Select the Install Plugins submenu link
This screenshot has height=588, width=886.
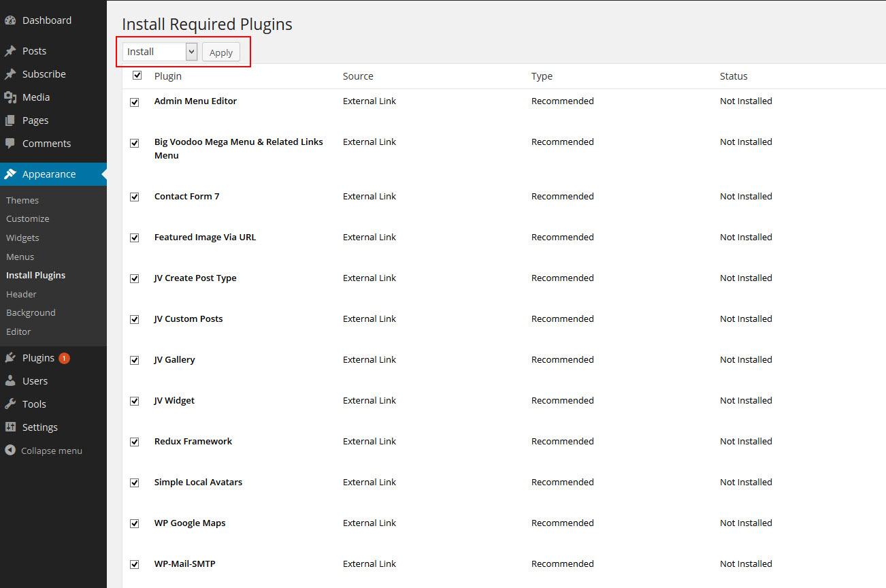(x=36, y=275)
